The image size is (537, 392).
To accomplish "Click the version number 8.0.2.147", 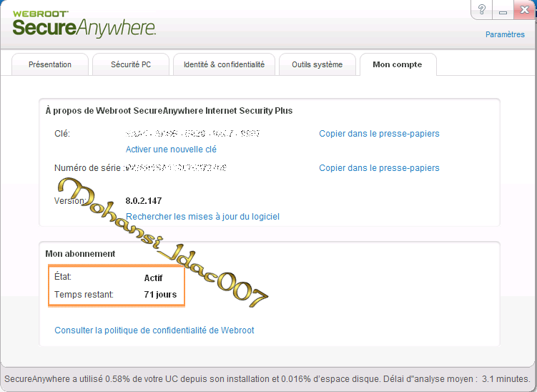I will [x=144, y=201].
